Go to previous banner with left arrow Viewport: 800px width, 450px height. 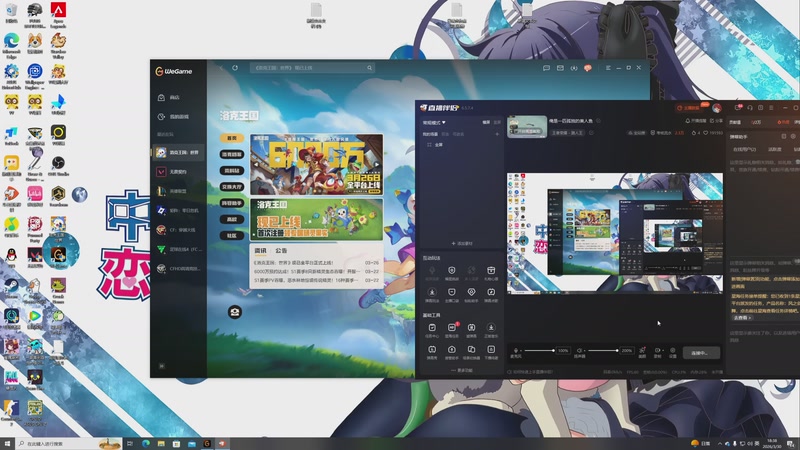pos(256,164)
